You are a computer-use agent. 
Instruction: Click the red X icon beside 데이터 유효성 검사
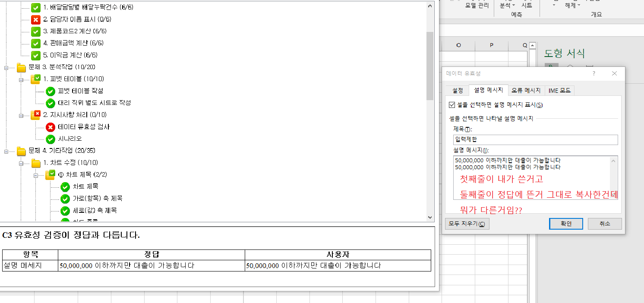[x=51, y=127]
